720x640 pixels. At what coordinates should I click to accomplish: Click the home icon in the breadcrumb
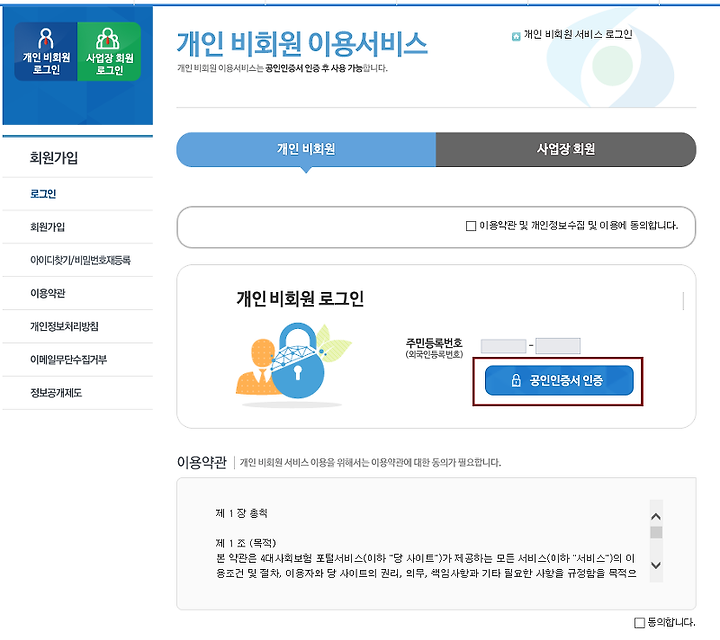(x=516, y=36)
